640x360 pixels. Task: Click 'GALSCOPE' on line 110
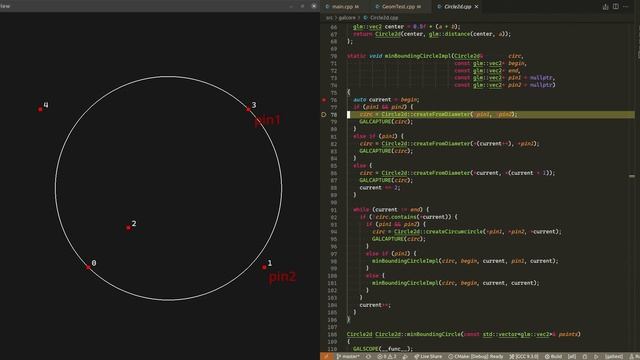tap(366, 349)
